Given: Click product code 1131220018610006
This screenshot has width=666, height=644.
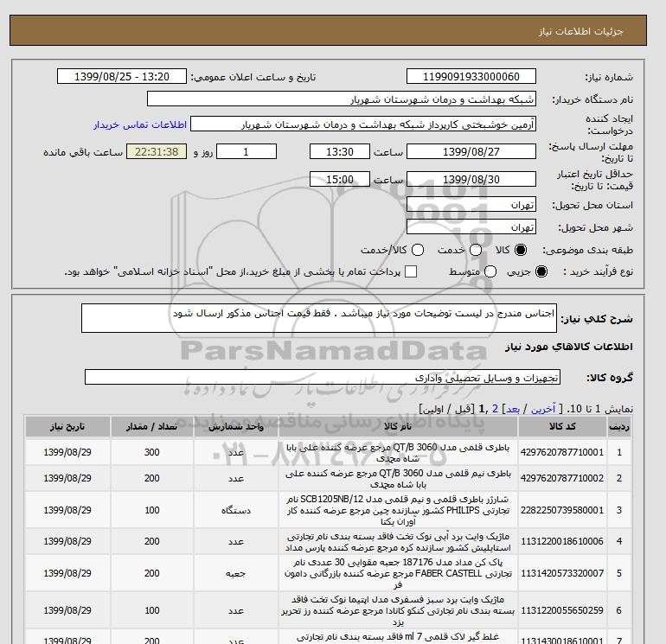Looking at the screenshot, I should (x=562, y=542).
